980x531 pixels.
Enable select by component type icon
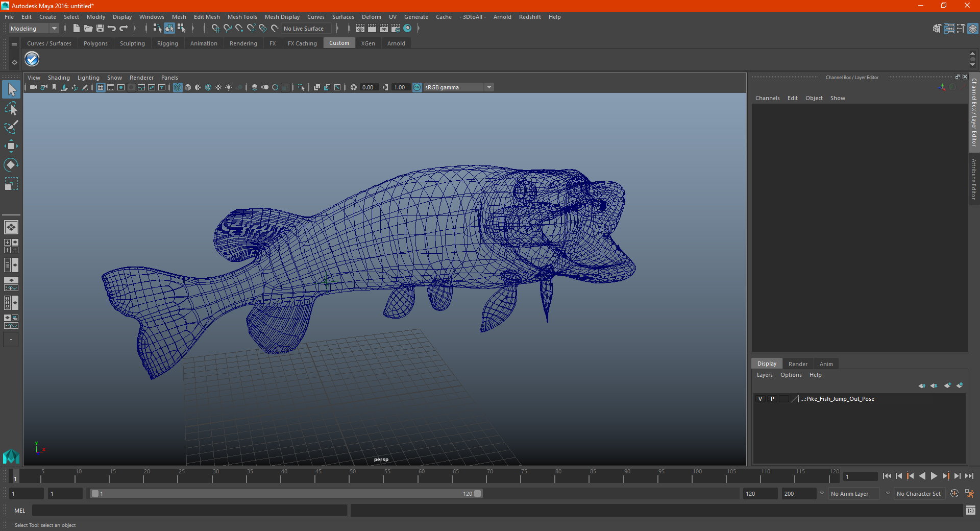[x=181, y=29]
